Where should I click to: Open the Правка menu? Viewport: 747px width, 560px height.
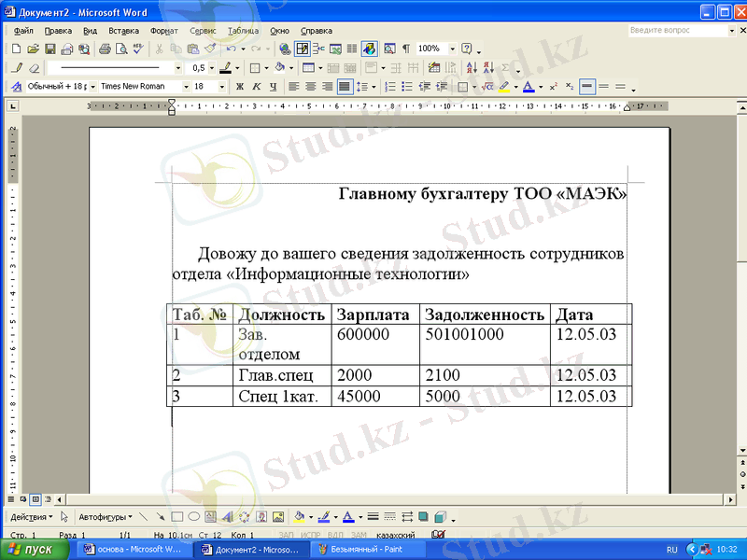58,31
